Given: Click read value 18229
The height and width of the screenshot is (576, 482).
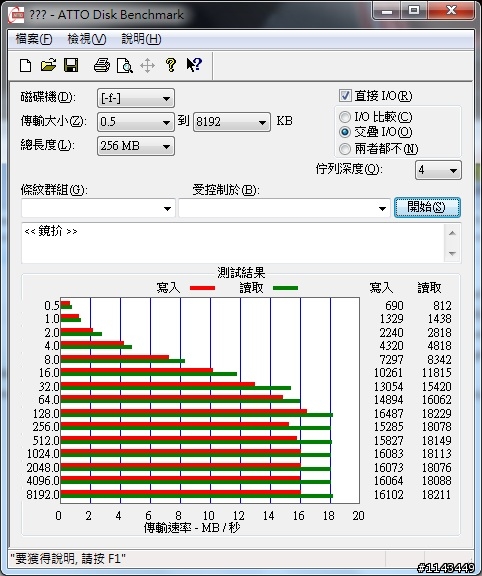Looking at the screenshot, I should 436,413.
